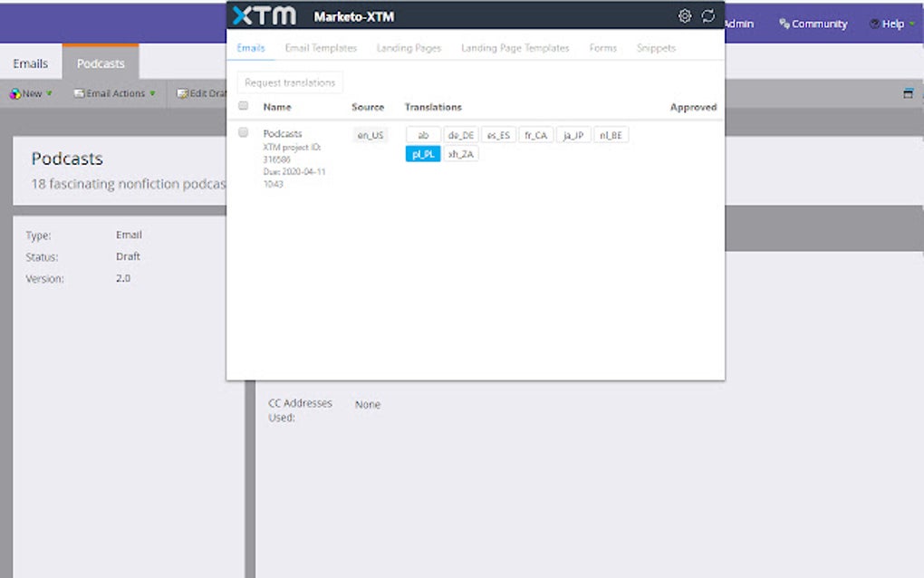Click the grid icon at toolbar's far right

tap(909, 92)
